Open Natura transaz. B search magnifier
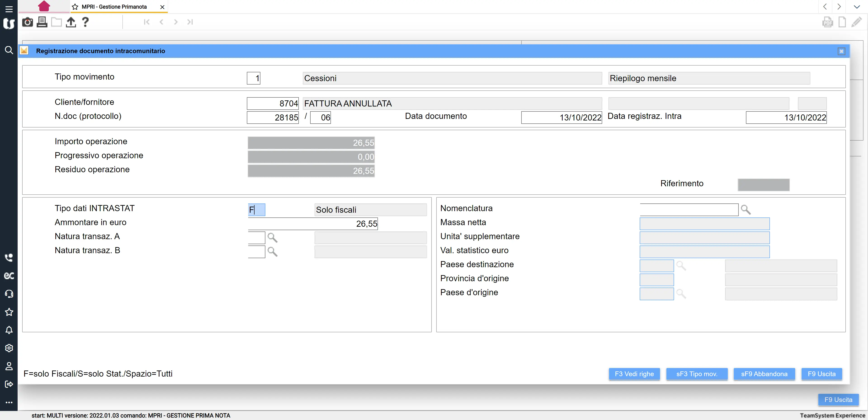 [x=272, y=251]
